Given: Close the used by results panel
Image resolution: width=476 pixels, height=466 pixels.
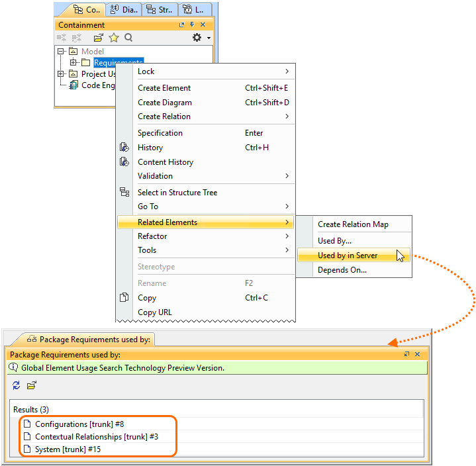Looking at the screenshot, I should [418, 354].
